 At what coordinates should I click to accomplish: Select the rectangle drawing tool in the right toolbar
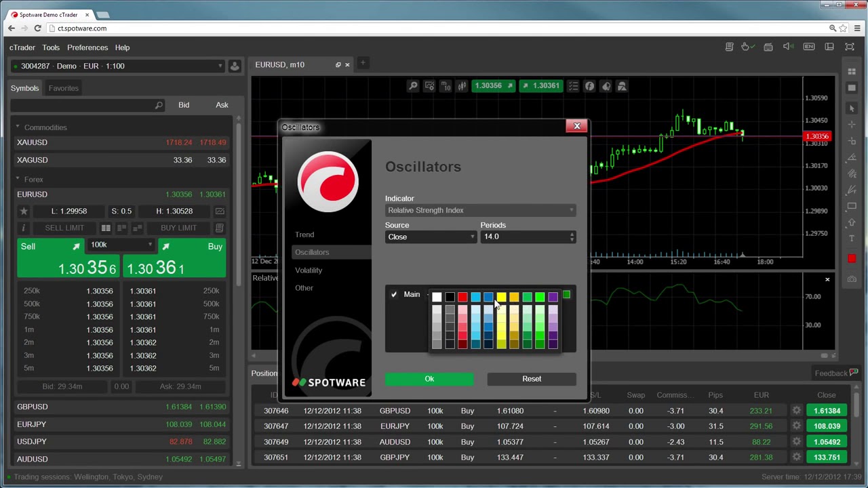pyautogui.click(x=852, y=206)
